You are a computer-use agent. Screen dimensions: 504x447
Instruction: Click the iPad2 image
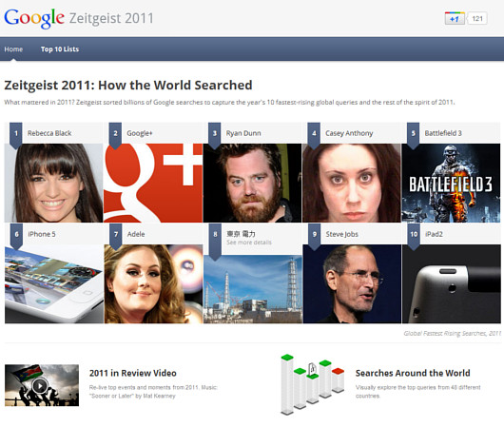click(452, 284)
